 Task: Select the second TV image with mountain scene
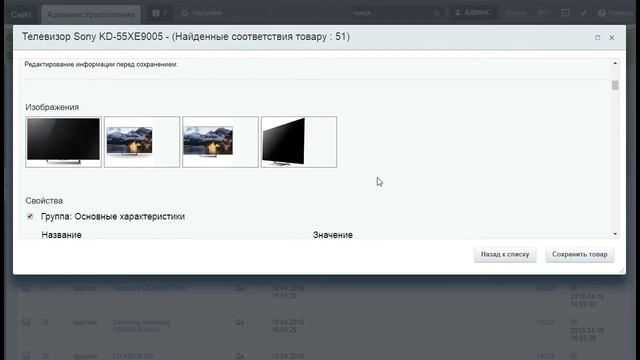point(142,142)
